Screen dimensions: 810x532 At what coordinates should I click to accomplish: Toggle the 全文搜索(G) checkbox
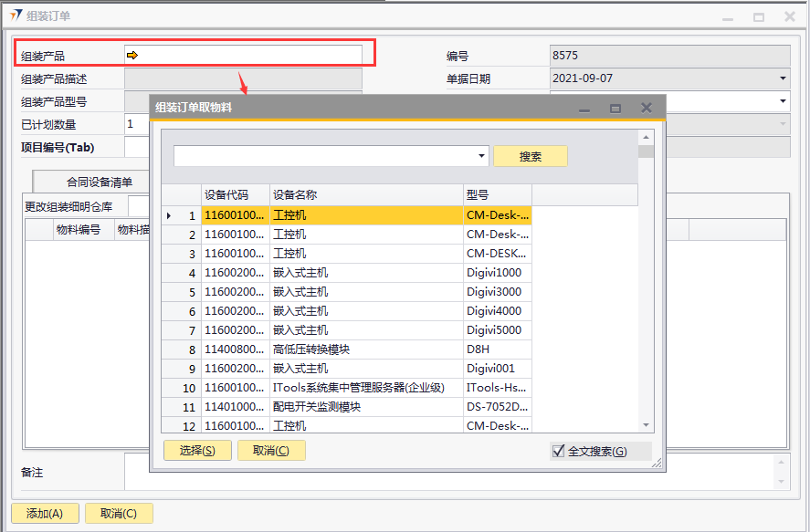[559, 451]
